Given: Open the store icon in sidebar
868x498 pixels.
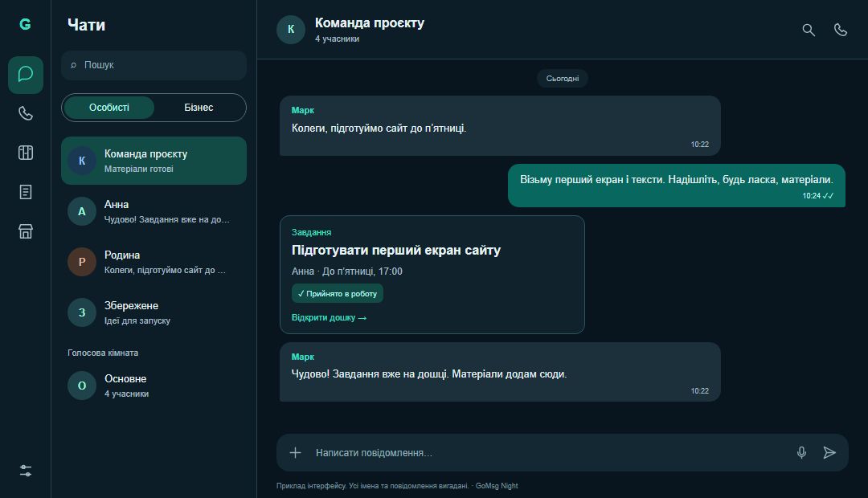Looking at the screenshot, I should click(x=26, y=231).
